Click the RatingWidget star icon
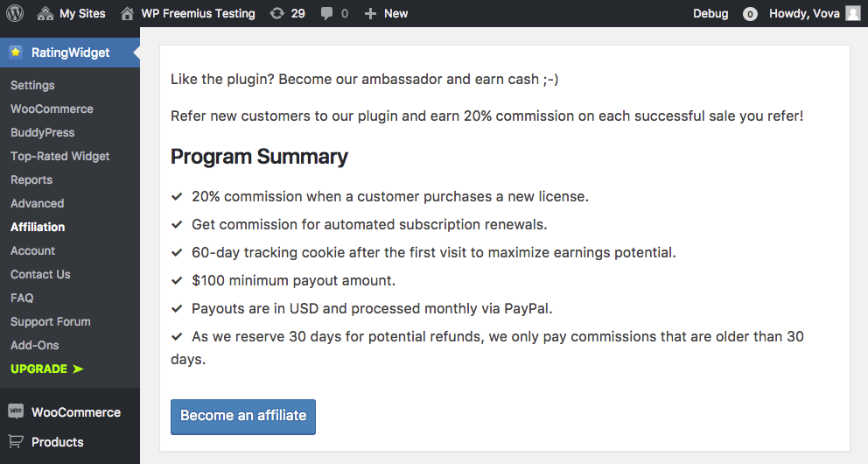 coord(16,53)
